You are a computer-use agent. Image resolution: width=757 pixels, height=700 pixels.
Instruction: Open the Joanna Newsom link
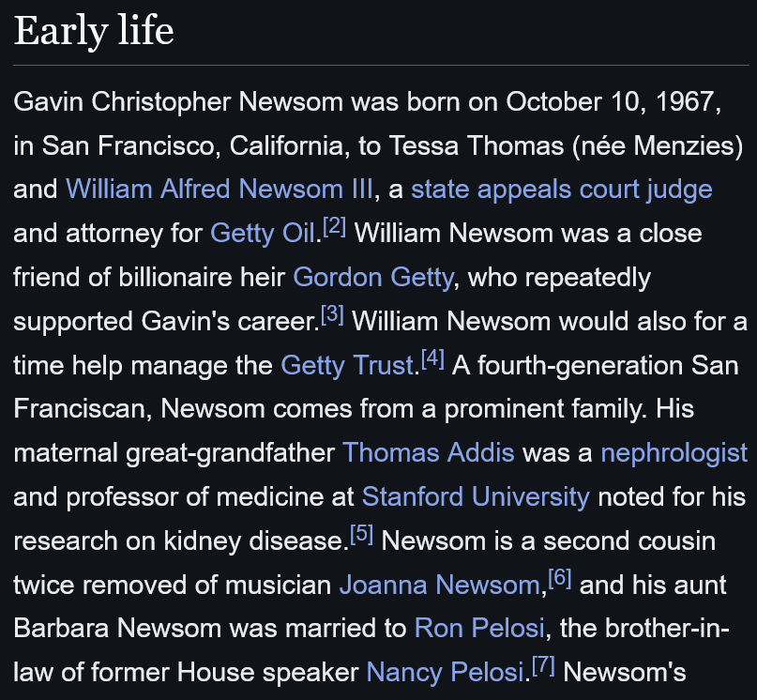pyautogui.click(x=438, y=586)
